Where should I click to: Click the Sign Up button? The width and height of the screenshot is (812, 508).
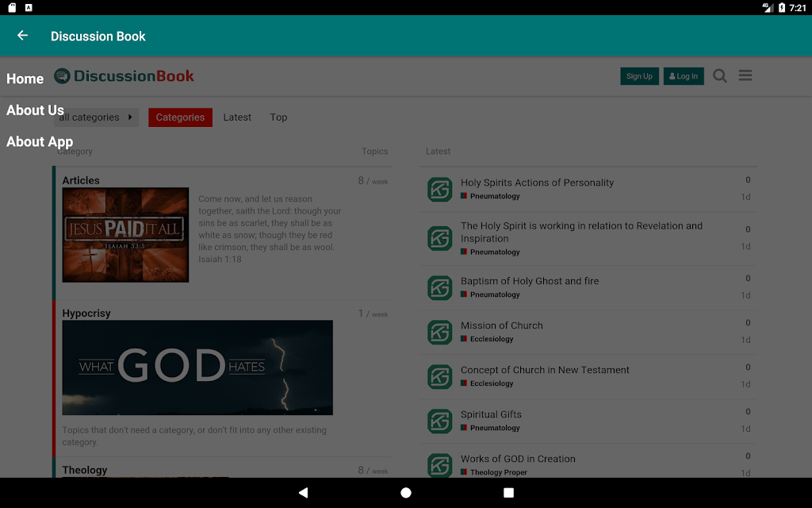click(640, 76)
